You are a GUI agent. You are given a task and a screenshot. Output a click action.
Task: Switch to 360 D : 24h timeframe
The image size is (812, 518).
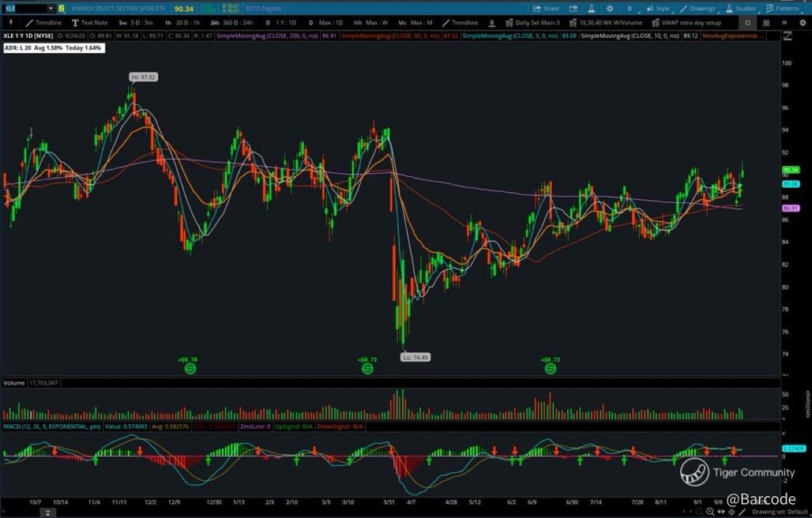coord(232,23)
